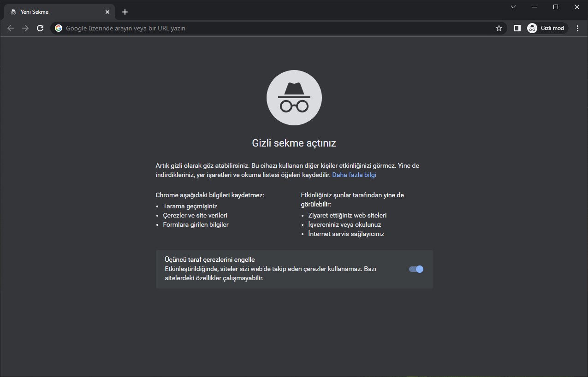The height and width of the screenshot is (377, 588).
Task: Click the Üçüncü taraf çerezlerini engelle title
Action: [210, 259]
